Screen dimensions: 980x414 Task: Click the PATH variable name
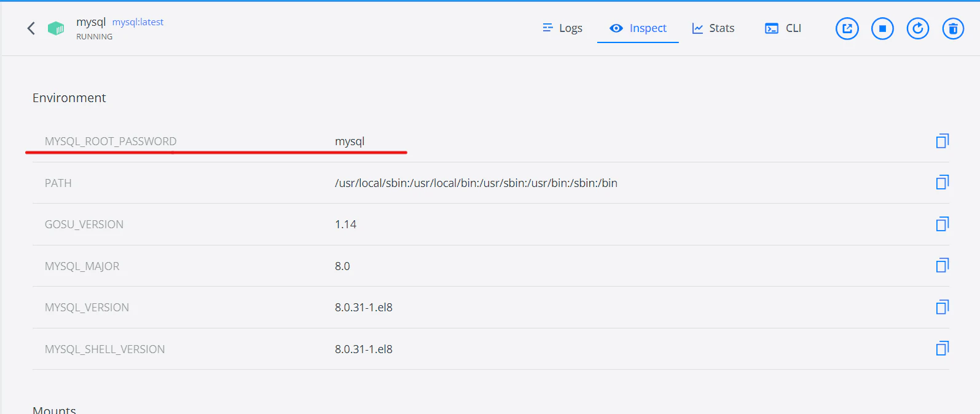click(58, 183)
